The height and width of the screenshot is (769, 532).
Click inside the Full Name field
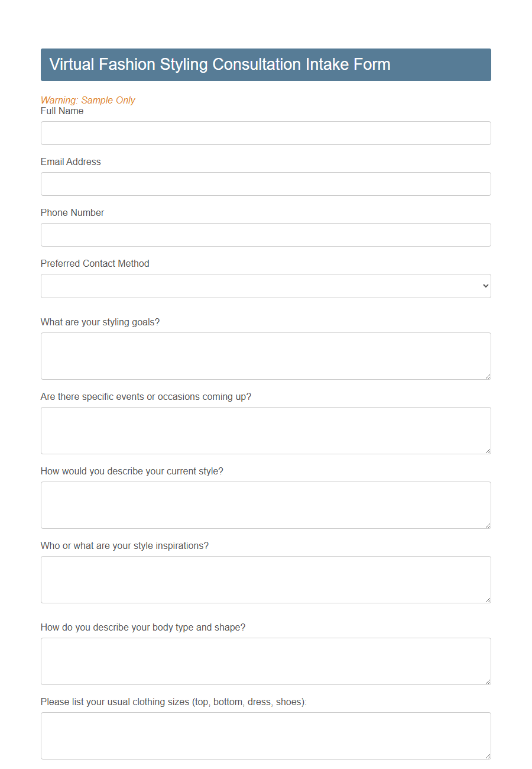pyautogui.click(x=265, y=133)
